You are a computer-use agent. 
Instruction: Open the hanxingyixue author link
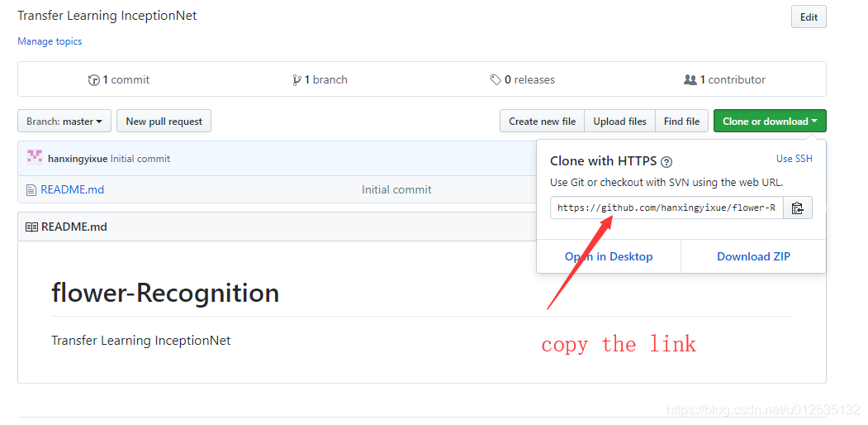(78, 159)
